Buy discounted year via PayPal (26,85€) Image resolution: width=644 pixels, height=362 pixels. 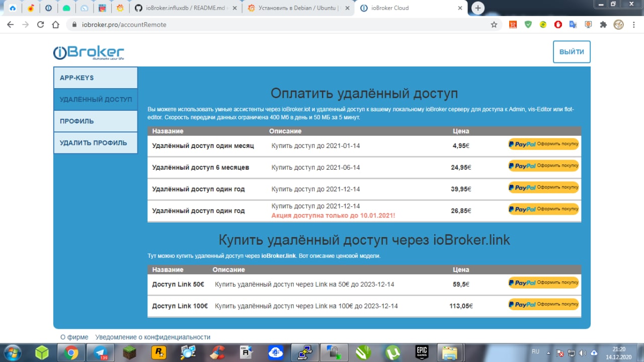pyautogui.click(x=543, y=209)
